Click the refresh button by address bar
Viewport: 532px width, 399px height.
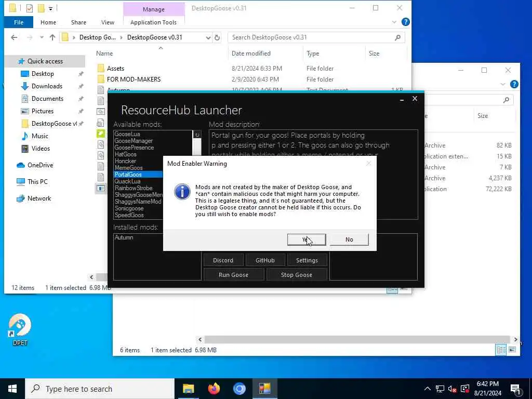tap(217, 37)
